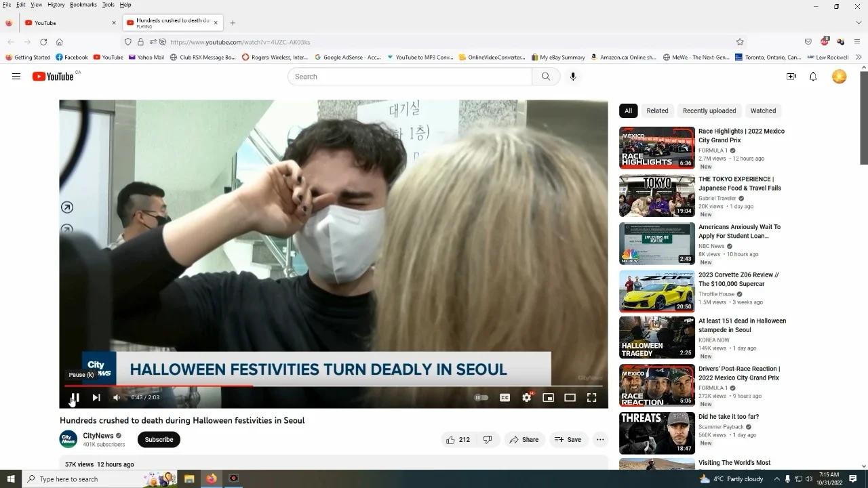This screenshot has width=868, height=488.
Task: Open the video settings gear menu
Action: (526, 398)
